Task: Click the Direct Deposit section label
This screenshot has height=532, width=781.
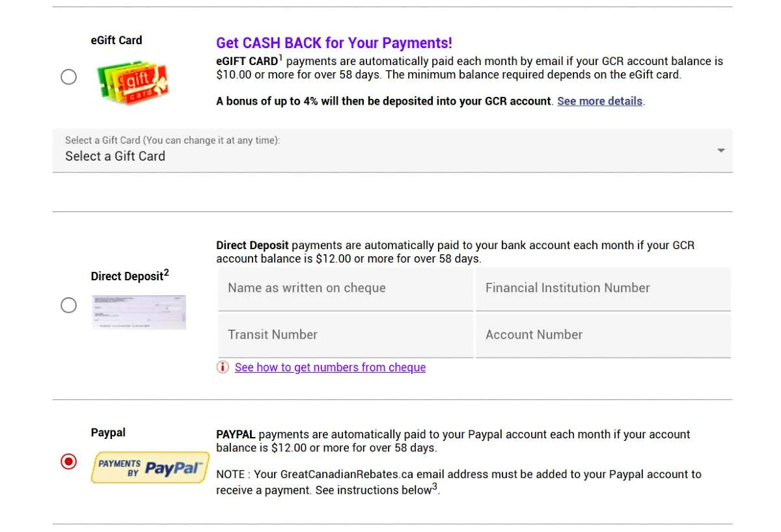Action: point(127,276)
